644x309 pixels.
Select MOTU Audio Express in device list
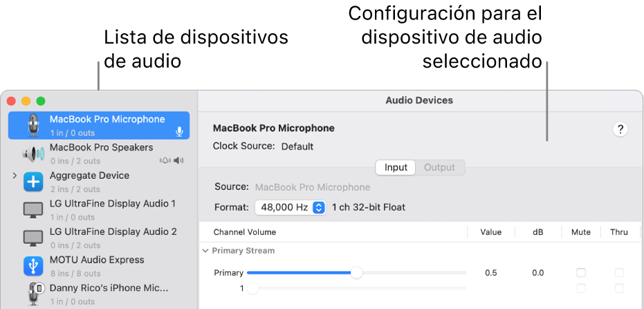pos(97,260)
